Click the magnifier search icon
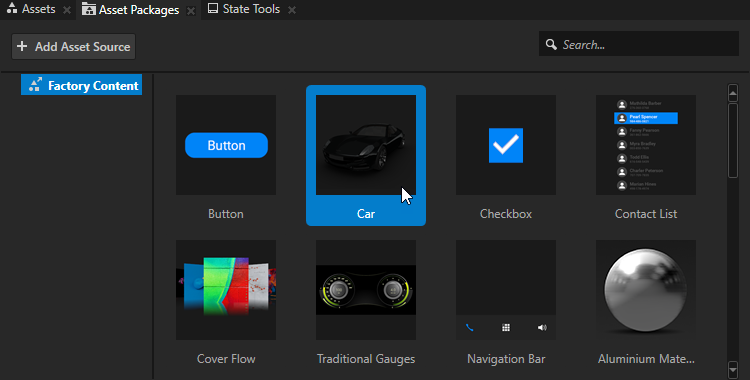This screenshot has width=750, height=380. [x=551, y=45]
